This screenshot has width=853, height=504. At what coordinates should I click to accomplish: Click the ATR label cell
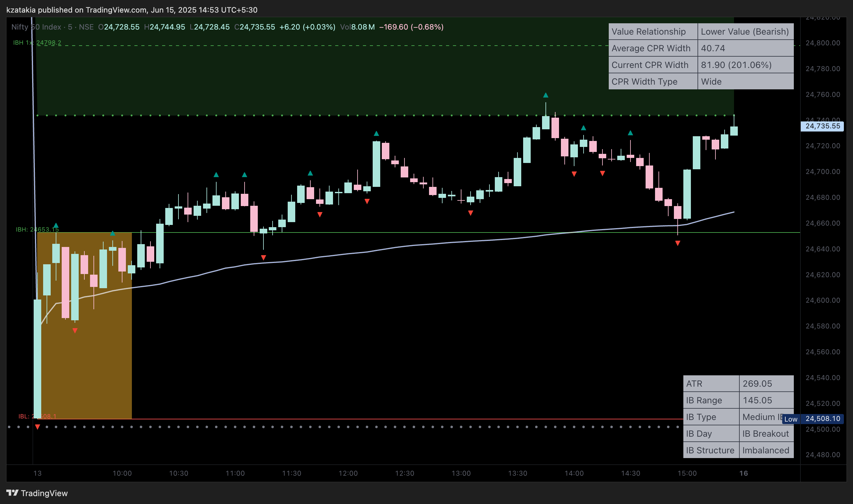[711, 384]
